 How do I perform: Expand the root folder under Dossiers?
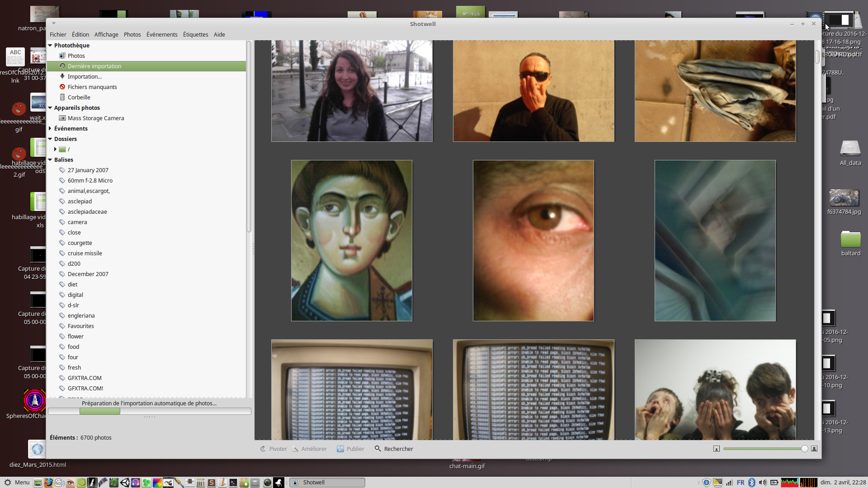(55, 149)
